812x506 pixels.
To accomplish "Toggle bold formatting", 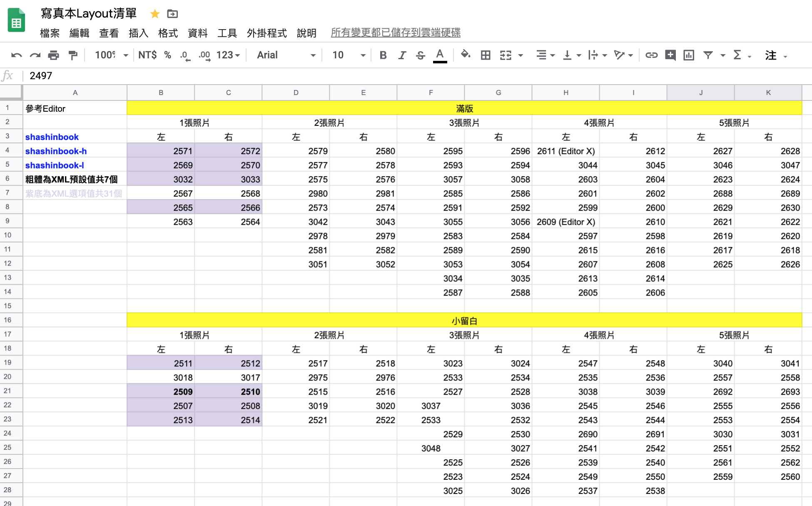I will click(x=383, y=55).
